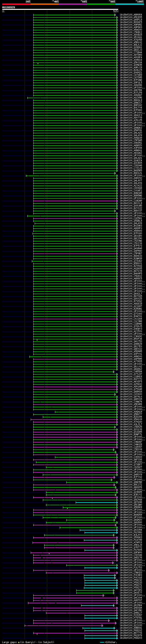This screenshot has width=146, height=644.
Task: Open hit UniRef100_Q45FL8
Action: 131,20
